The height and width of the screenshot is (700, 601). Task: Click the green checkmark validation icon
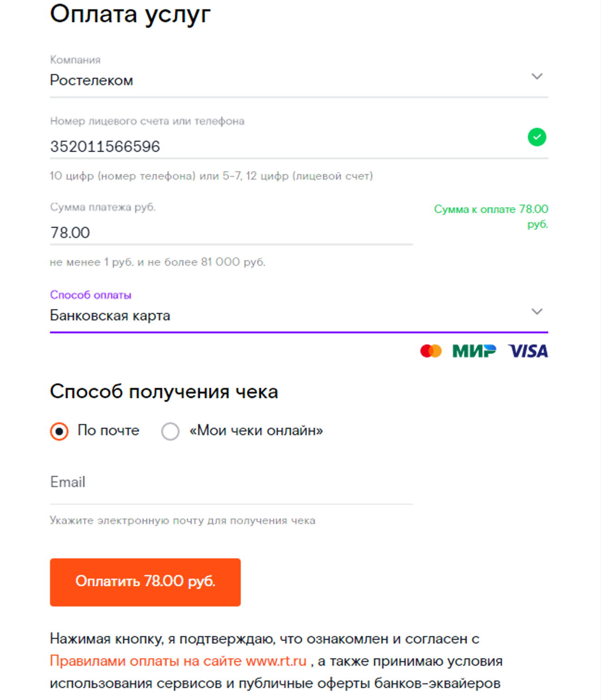537,137
